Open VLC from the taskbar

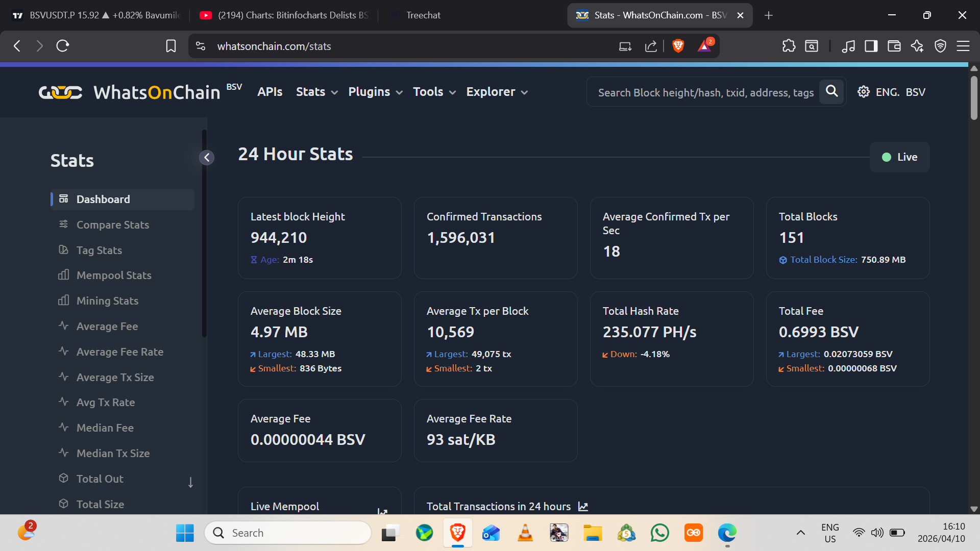525,533
